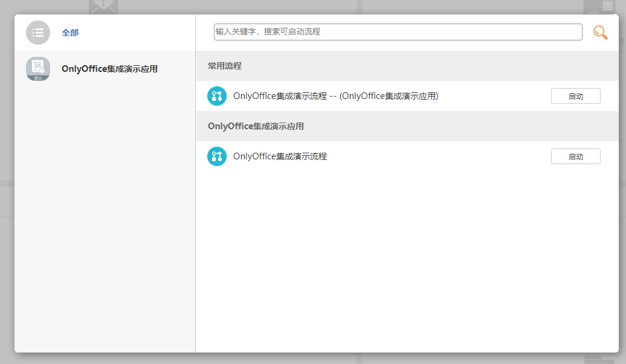Click the OnlyOffice集成演示应用 app icon in sidebar
This screenshot has width=626, height=364.
[38, 69]
